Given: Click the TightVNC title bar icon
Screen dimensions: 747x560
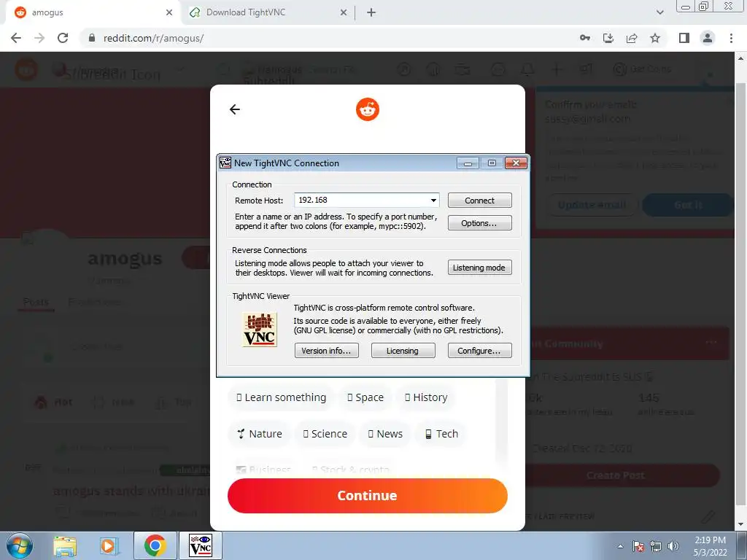Looking at the screenshot, I should [x=225, y=163].
